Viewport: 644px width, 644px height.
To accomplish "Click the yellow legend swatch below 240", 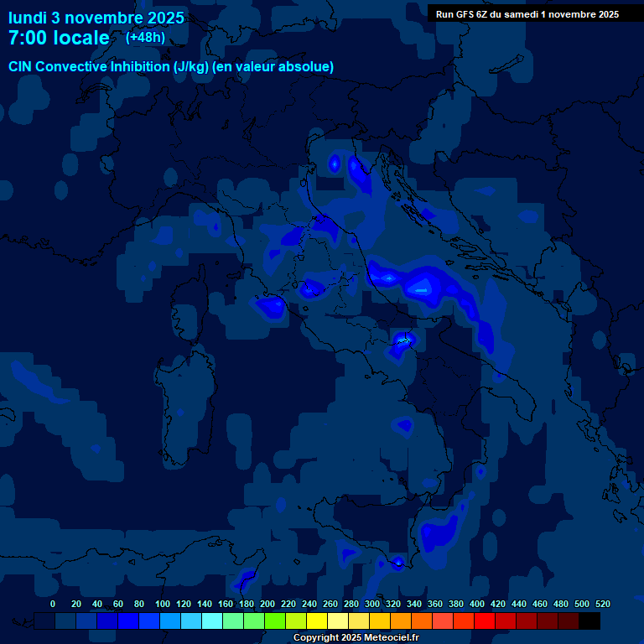I will click(317, 621).
